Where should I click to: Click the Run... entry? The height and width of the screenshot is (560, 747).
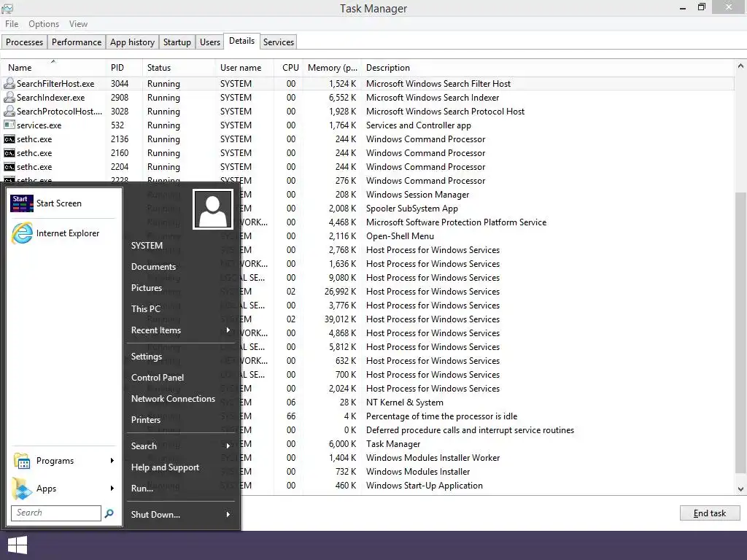click(142, 488)
